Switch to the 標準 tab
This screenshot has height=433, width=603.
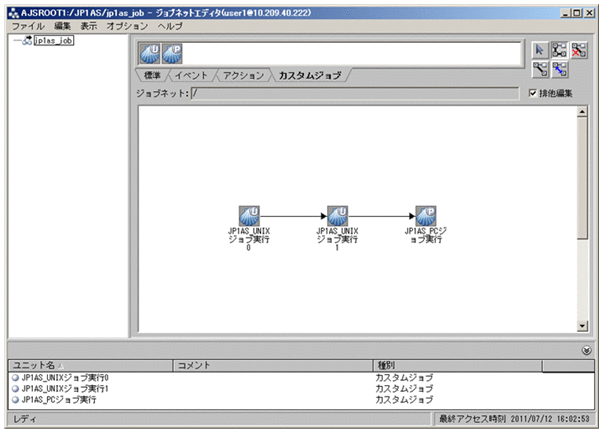click(152, 75)
